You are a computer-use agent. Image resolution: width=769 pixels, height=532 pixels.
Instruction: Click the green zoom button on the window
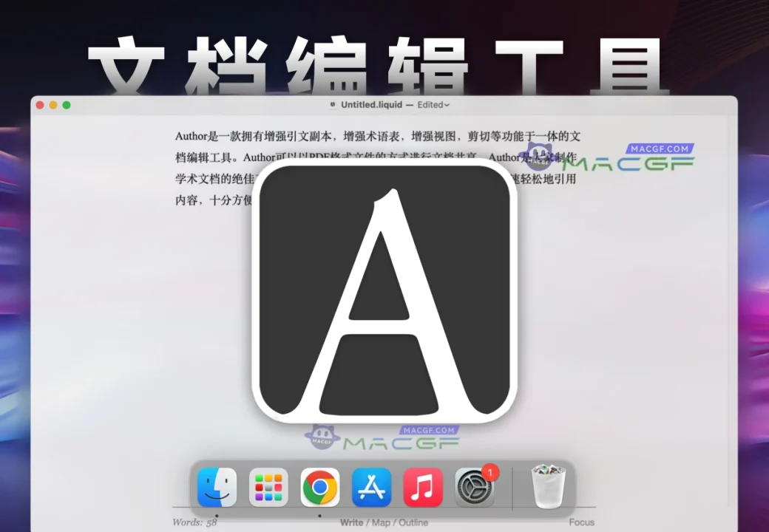[x=65, y=105]
